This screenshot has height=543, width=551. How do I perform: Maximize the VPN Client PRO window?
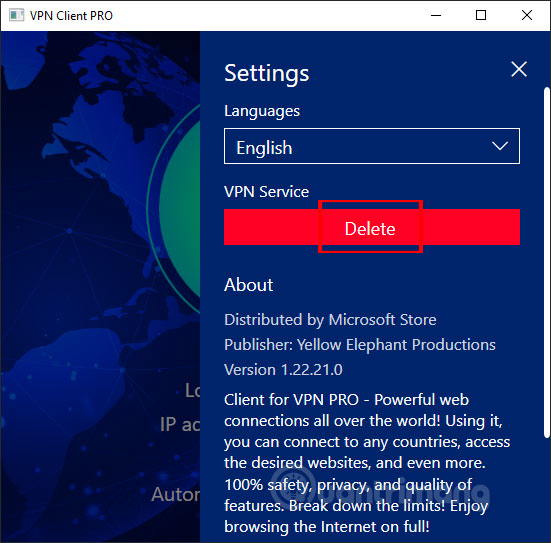coord(481,15)
